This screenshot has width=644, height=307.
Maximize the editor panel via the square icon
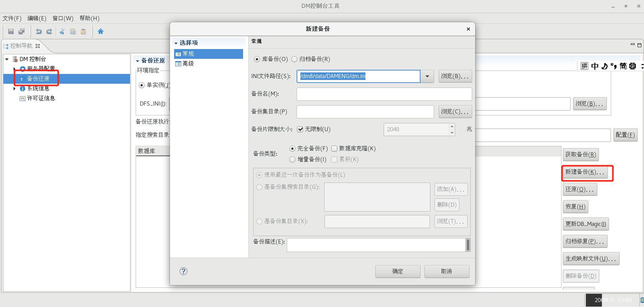click(639, 45)
